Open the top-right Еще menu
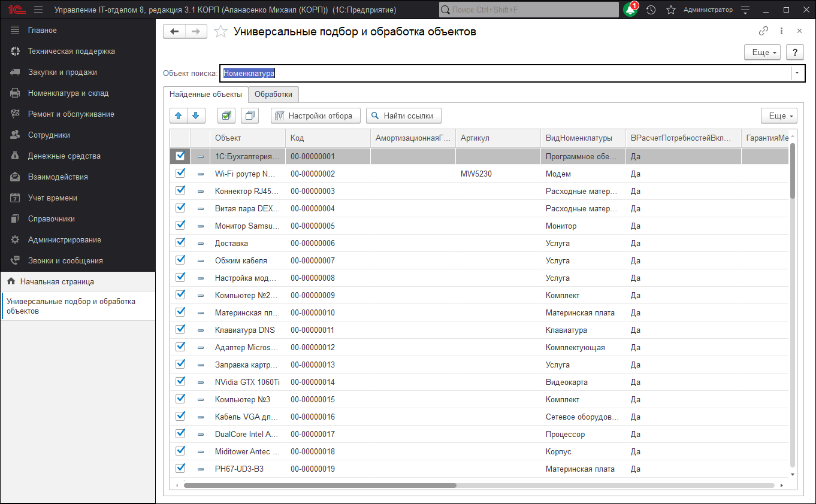 point(762,53)
